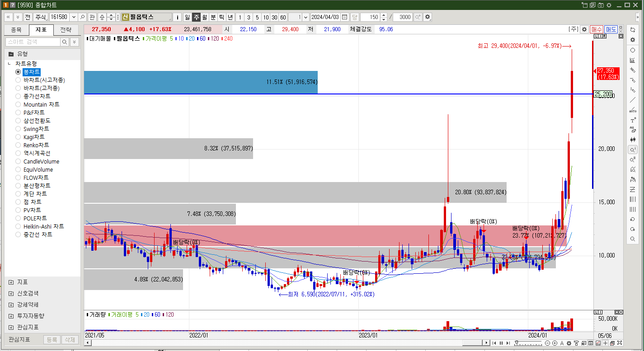This screenshot has height=351, width=644.
Task: Click the bottom magnifier zoom tool
Action: (x=633, y=239)
